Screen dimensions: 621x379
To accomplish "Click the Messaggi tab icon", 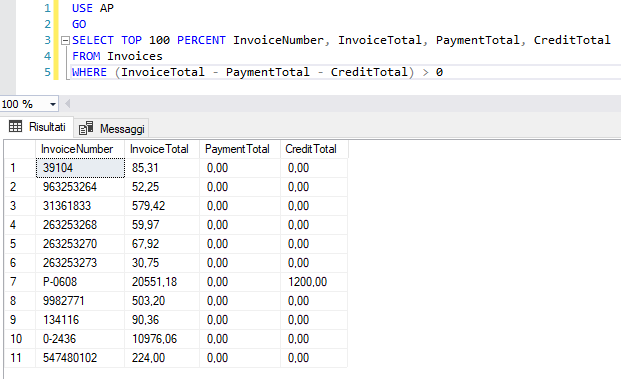I will pos(86,128).
